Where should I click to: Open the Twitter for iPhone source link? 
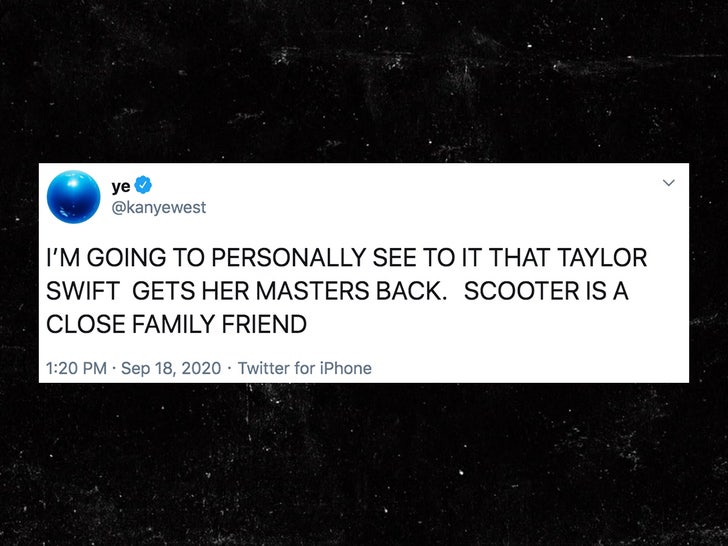click(305, 368)
